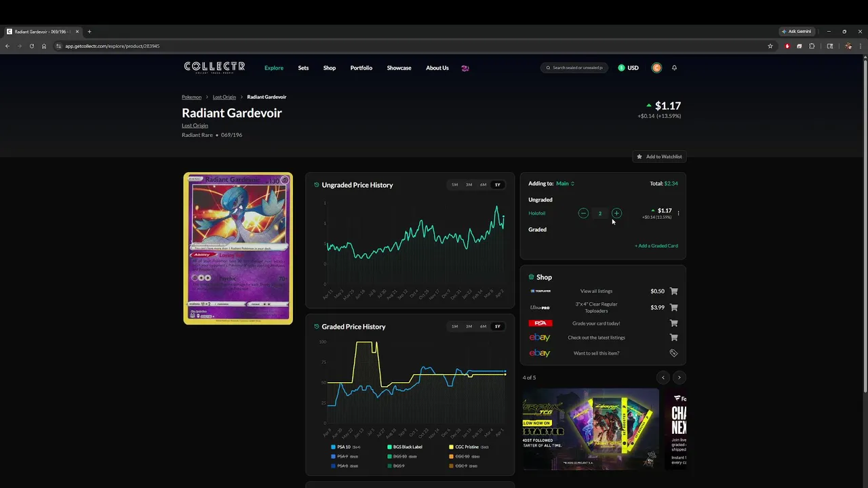Toggle PSA 10 series in legend
Image resolution: width=868 pixels, height=488 pixels.
[x=345, y=447]
